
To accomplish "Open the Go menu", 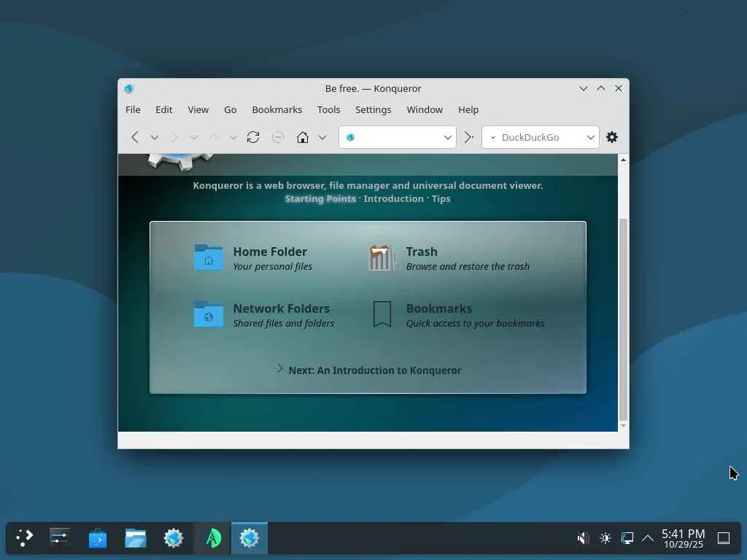I will click(x=230, y=109).
